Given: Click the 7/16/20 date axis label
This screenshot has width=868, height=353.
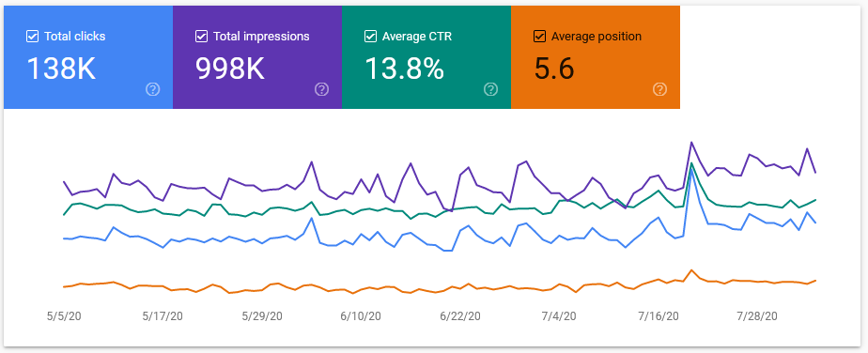Looking at the screenshot, I should coord(659,316).
